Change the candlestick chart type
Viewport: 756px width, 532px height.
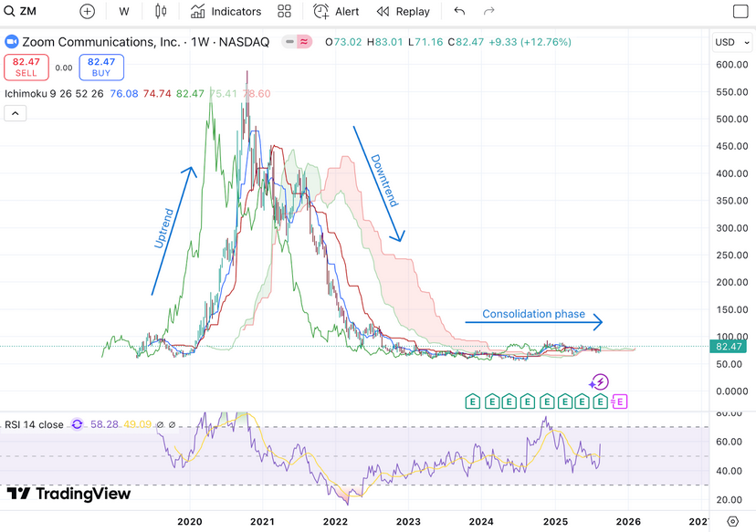point(162,12)
